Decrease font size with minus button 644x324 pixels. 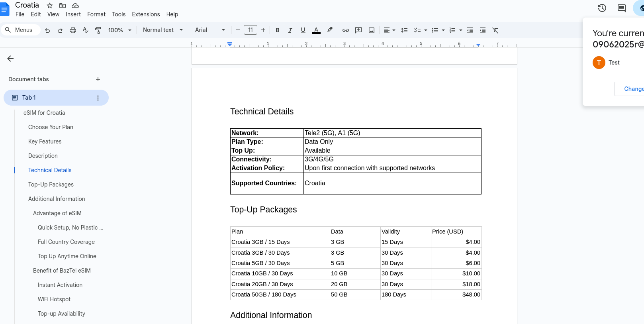[x=238, y=30]
